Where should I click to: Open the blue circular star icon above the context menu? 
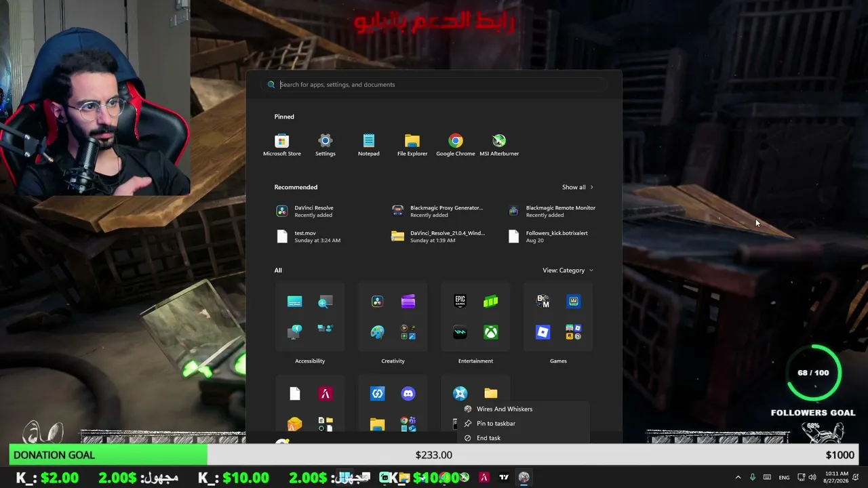(460, 394)
